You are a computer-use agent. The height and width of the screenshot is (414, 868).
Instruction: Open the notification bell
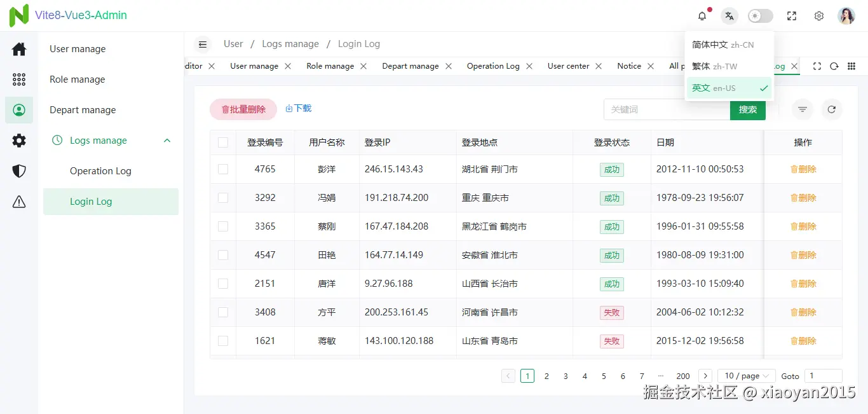click(702, 16)
